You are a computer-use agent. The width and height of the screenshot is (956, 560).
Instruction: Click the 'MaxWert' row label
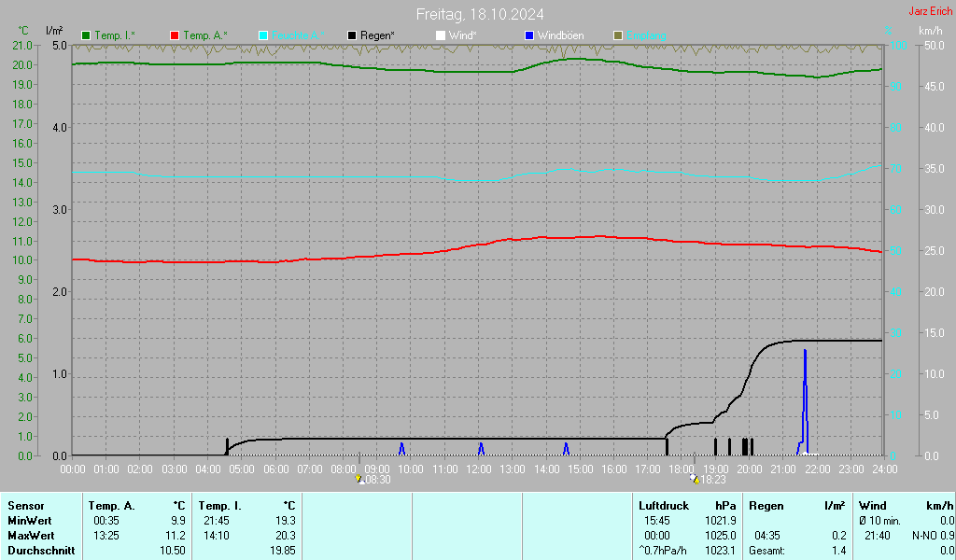(31, 536)
